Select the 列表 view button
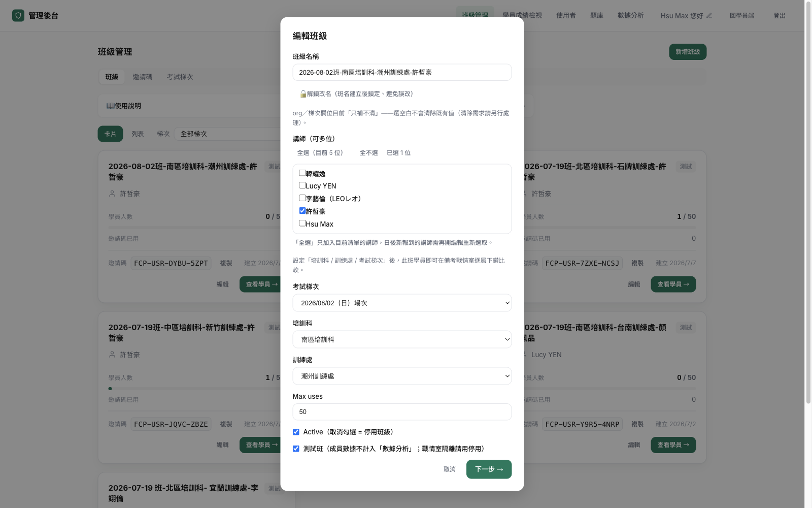 (x=138, y=134)
